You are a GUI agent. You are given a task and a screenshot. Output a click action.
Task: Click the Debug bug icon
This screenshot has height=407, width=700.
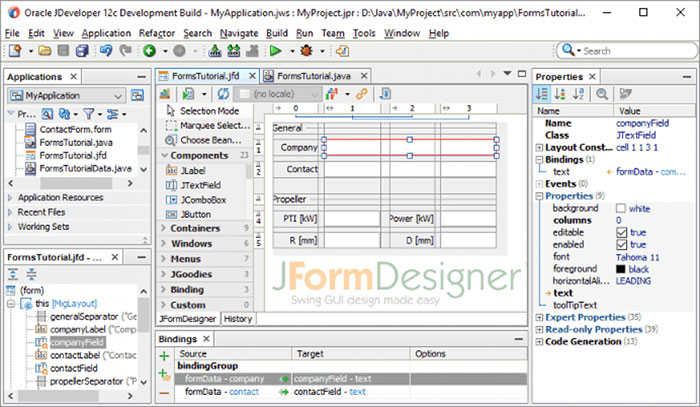[306, 51]
